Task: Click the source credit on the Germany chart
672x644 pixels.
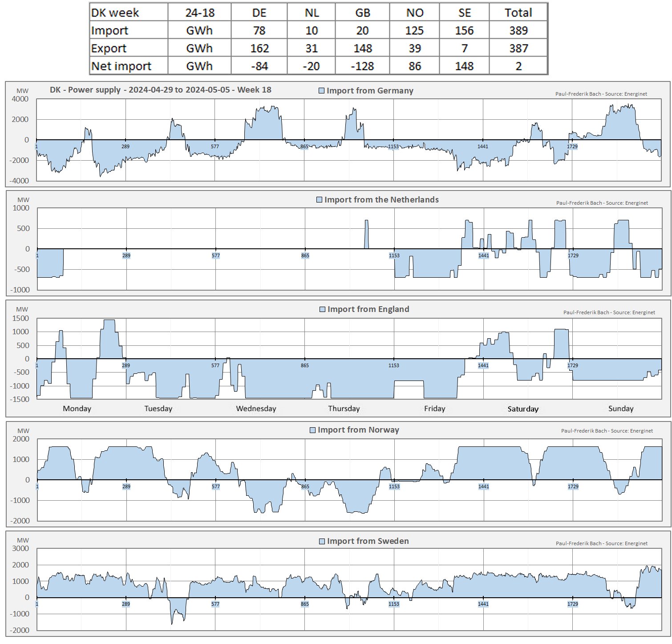Action: (x=601, y=94)
